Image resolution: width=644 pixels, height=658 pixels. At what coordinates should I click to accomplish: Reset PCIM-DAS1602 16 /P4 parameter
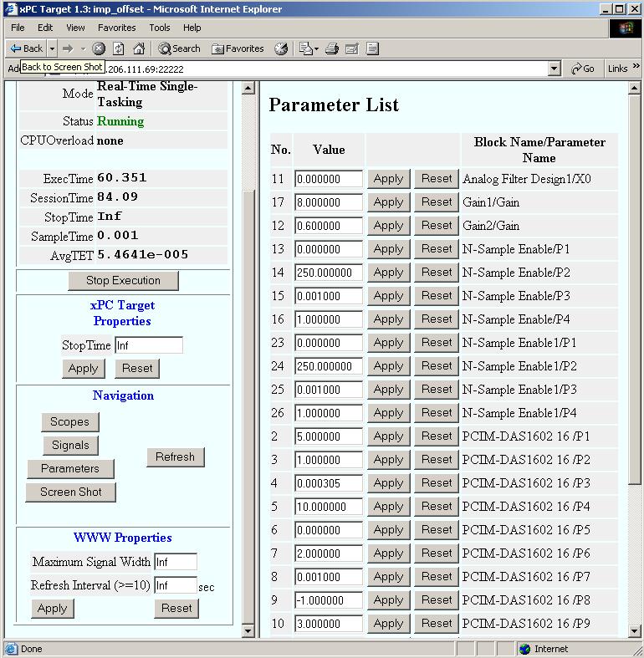coord(437,507)
